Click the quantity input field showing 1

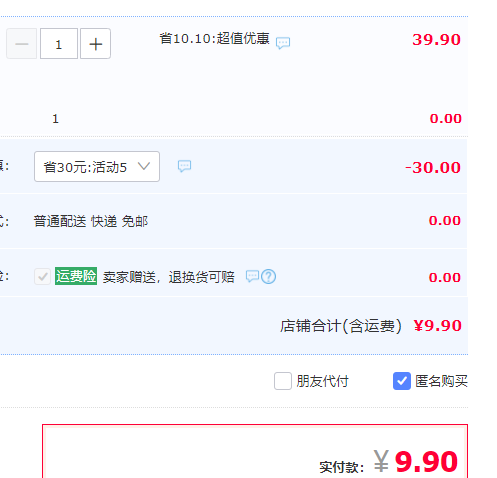click(59, 44)
